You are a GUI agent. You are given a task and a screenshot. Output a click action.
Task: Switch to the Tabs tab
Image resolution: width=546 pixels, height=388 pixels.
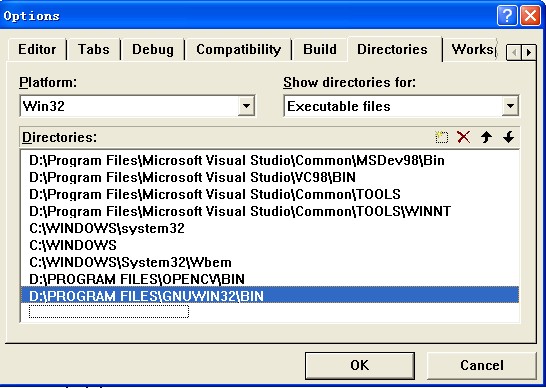coord(93,49)
